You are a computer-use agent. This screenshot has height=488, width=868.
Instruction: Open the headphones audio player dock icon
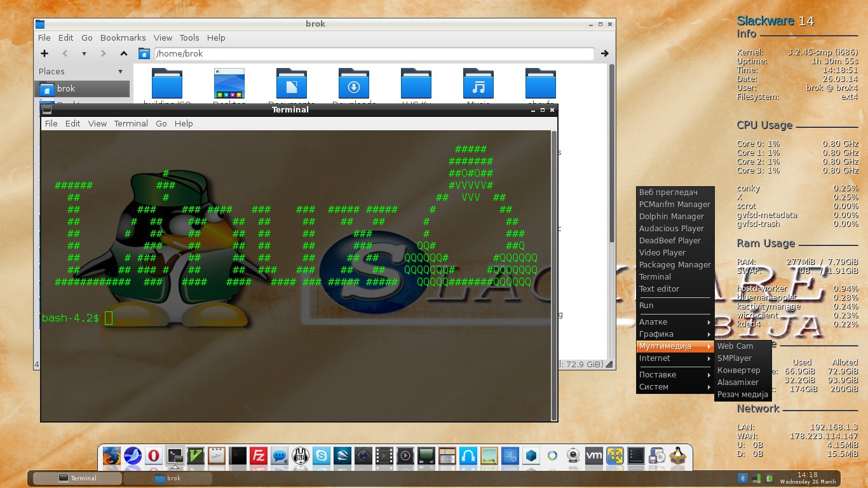468,456
